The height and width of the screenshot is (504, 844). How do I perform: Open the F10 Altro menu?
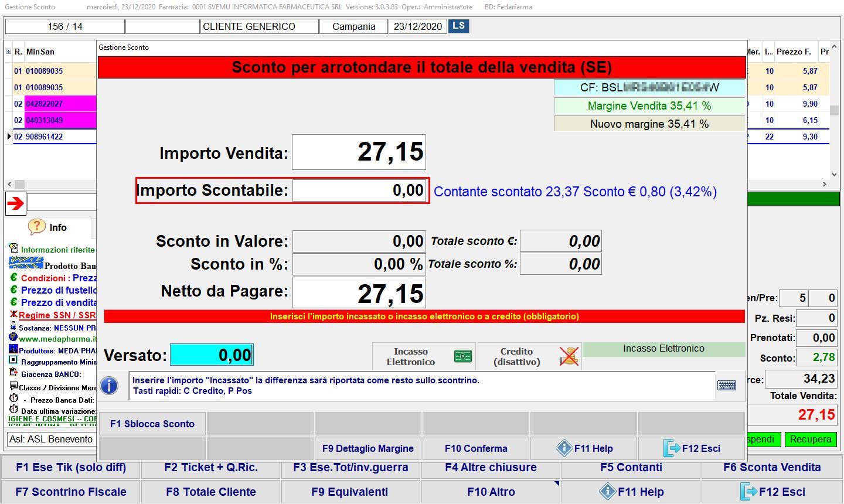click(x=491, y=492)
